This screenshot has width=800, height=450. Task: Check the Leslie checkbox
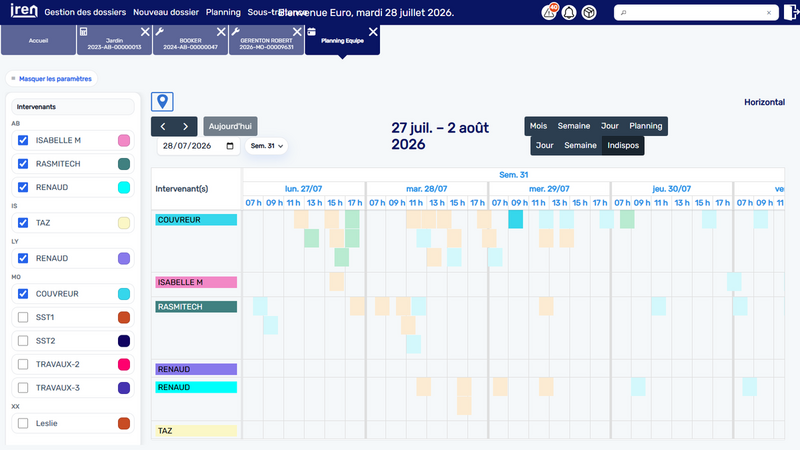[23, 423]
